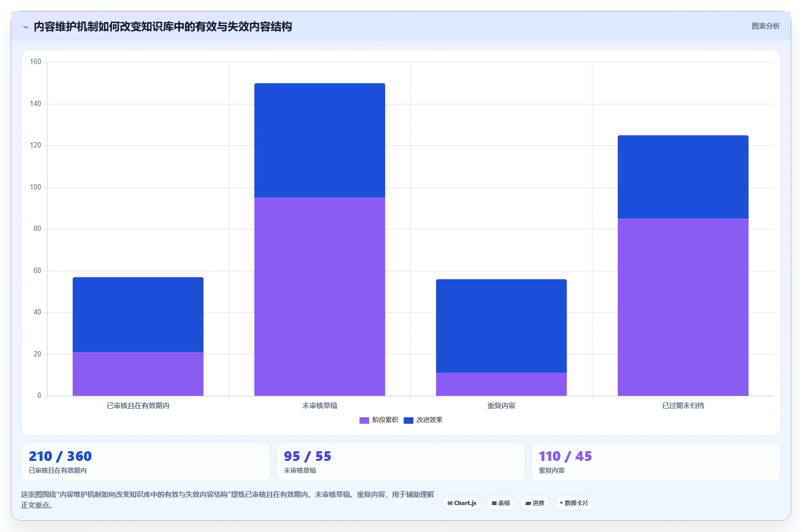Click the y-axis value 80
This screenshot has height=532, width=802.
tap(37, 229)
